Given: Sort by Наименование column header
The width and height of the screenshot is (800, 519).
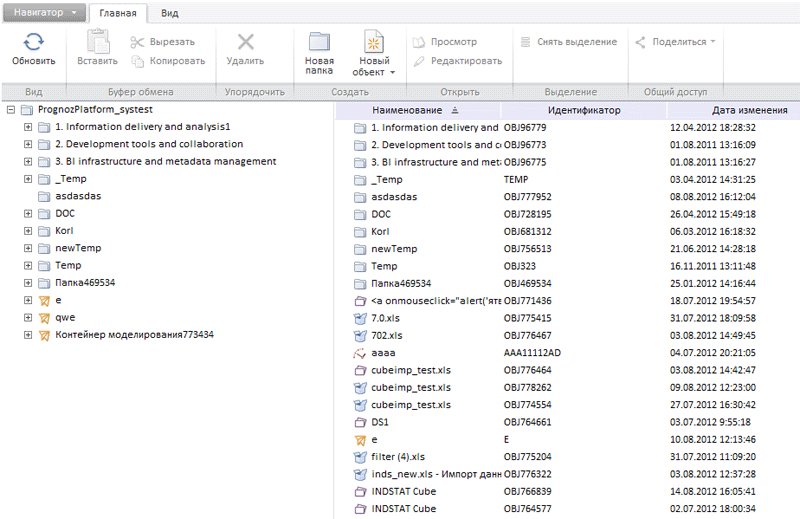Looking at the screenshot, I should click(407, 110).
